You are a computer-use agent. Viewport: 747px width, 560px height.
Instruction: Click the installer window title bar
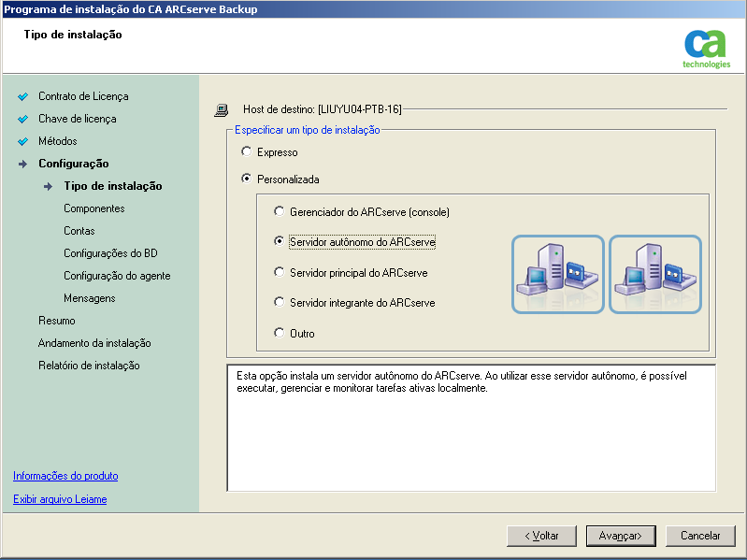pos(374,9)
